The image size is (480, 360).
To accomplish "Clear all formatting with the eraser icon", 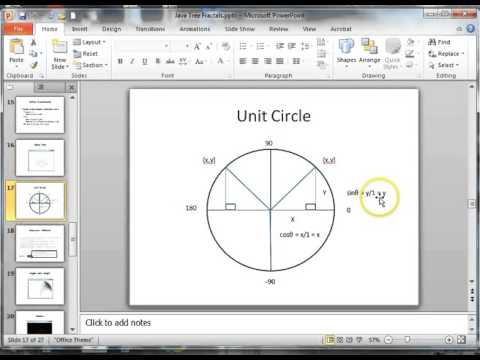I will point(226,46).
